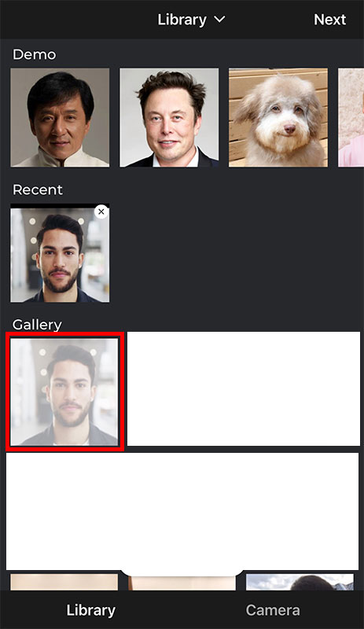
Task: Pick demo photo of man in dark suit
Action: 169,117
